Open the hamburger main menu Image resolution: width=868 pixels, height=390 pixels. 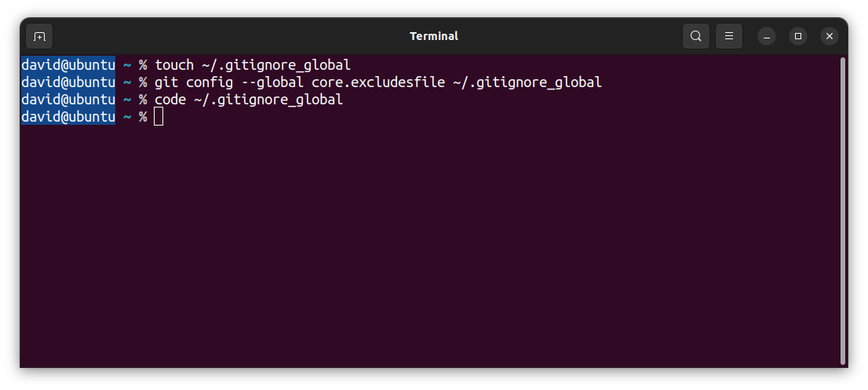click(x=729, y=36)
